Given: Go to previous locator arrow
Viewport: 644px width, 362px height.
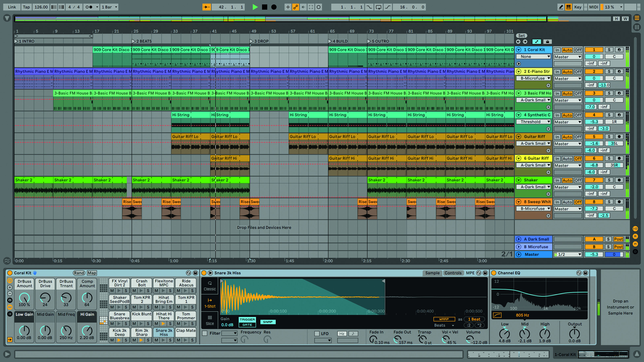Looking at the screenshot, I should tap(518, 42).
